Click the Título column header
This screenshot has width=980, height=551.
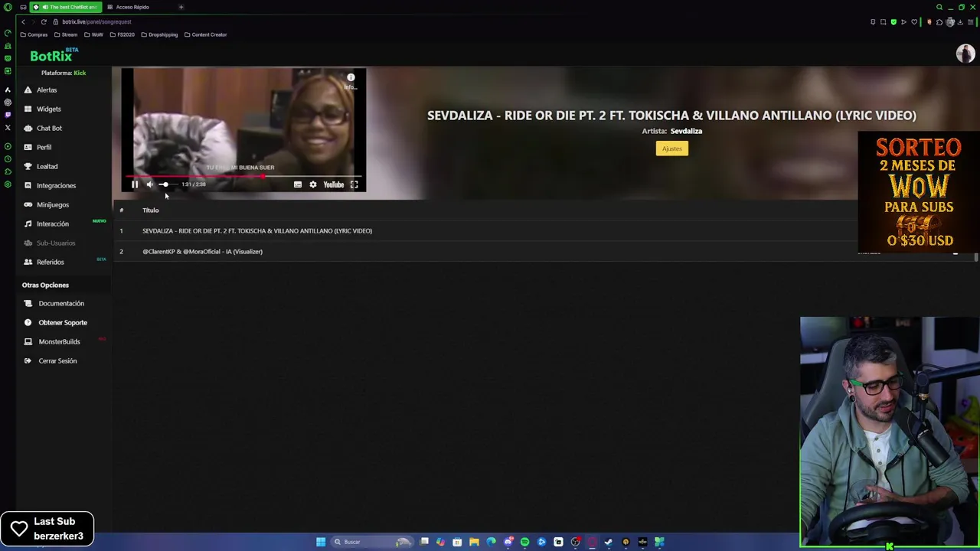[151, 210]
